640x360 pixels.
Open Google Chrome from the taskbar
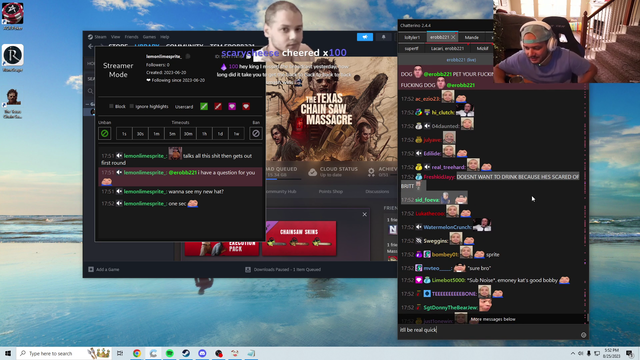(x=137, y=353)
